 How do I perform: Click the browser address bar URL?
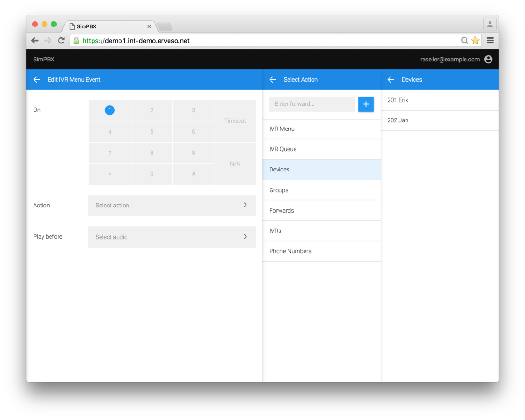tap(136, 41)
